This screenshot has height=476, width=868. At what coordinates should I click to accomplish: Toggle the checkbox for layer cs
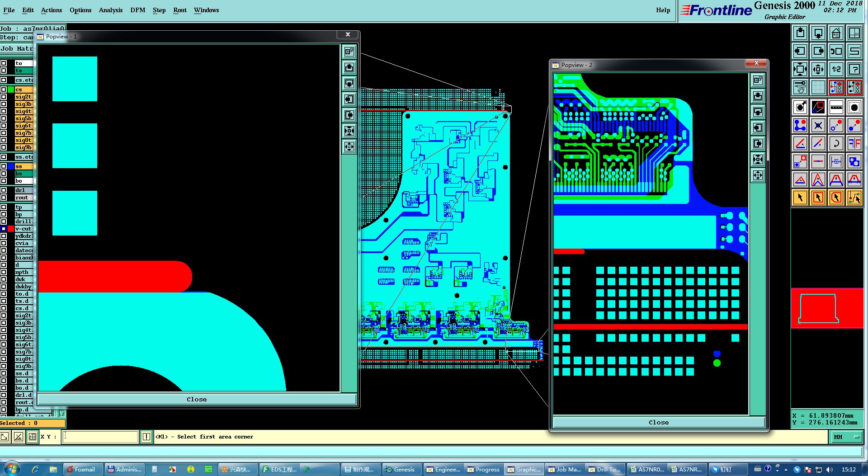(4, 90)
